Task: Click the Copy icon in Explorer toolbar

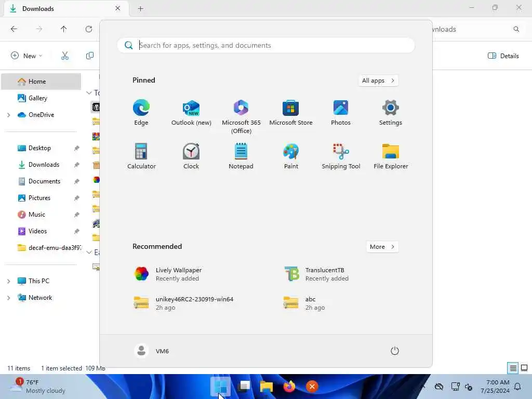Action: click(x=90, y=56)
